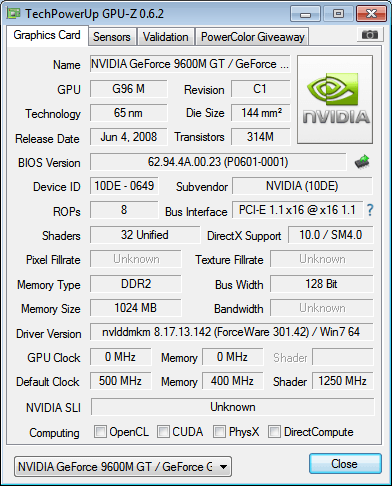
Task: Select the Graphics Card tab
Action: tap(47, 35)
